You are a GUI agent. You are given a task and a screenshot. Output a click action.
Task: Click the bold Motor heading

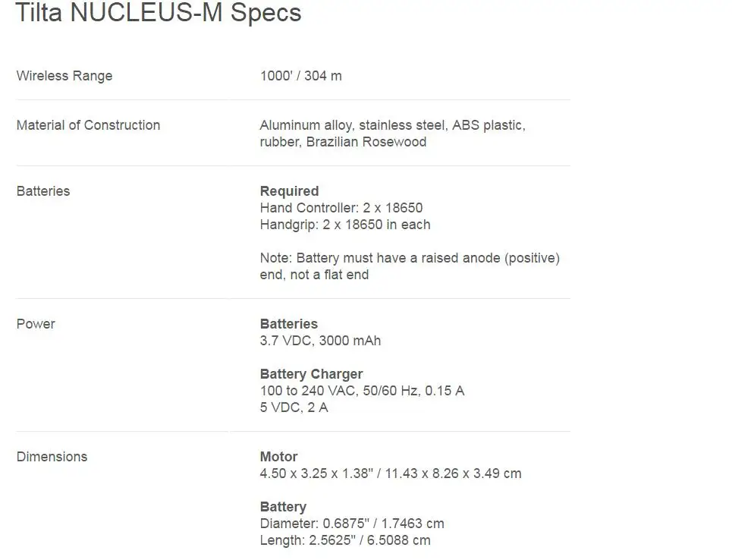pos(278,457)
